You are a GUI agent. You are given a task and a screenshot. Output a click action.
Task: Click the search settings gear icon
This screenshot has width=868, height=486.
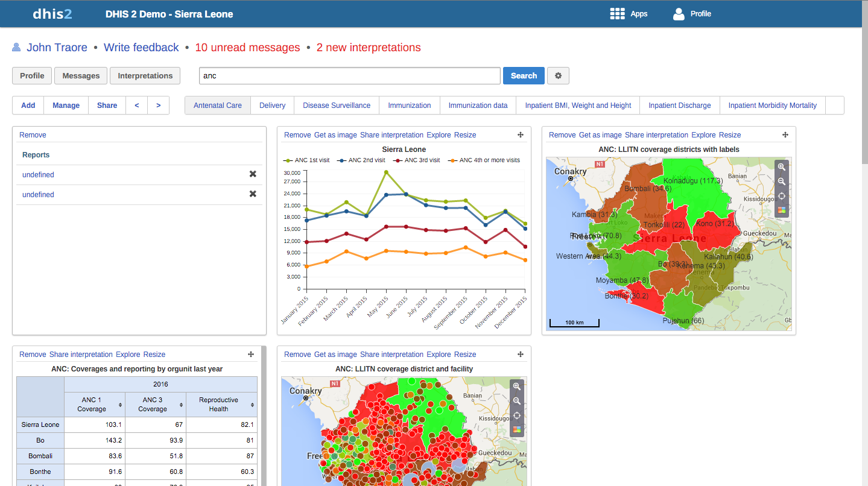[558, 76]
